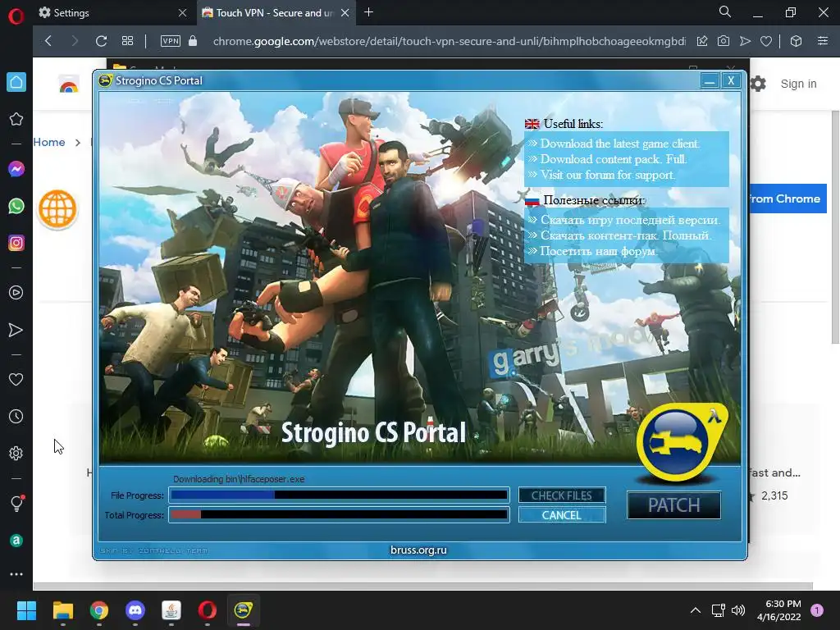Screen dimensions: 840x630
Task: Open Opera menu logo
Action: [x=16, y=16]
